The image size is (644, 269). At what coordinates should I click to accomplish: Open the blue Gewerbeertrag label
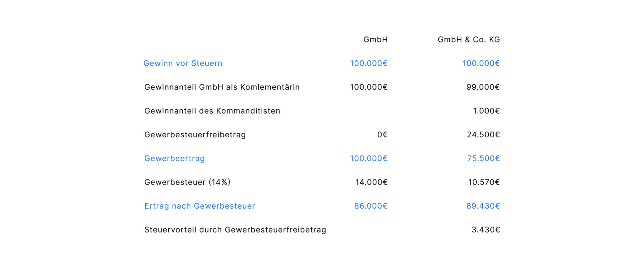(175, 158)
